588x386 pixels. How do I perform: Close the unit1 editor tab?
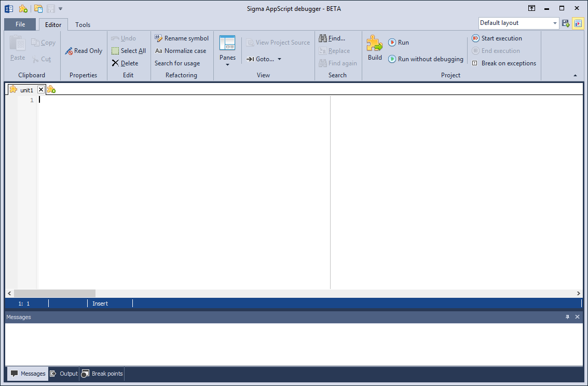pyautogui.click(x=41, y=90)
